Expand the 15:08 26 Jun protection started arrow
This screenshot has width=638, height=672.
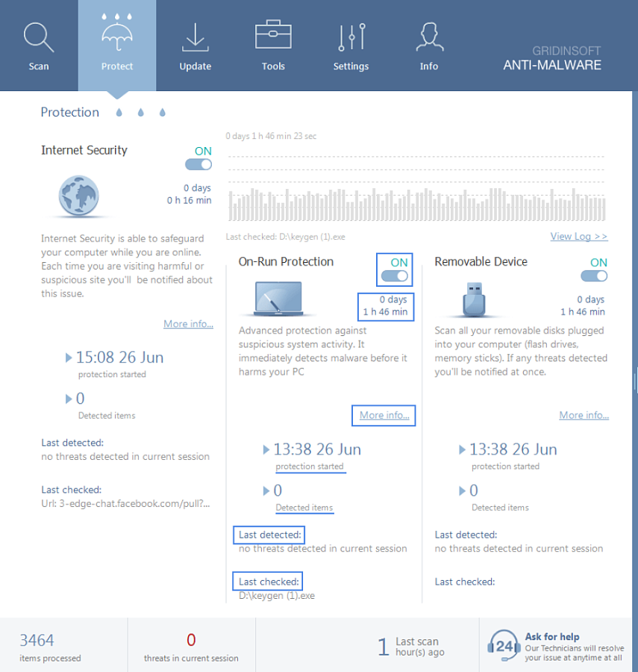(69, 358)
